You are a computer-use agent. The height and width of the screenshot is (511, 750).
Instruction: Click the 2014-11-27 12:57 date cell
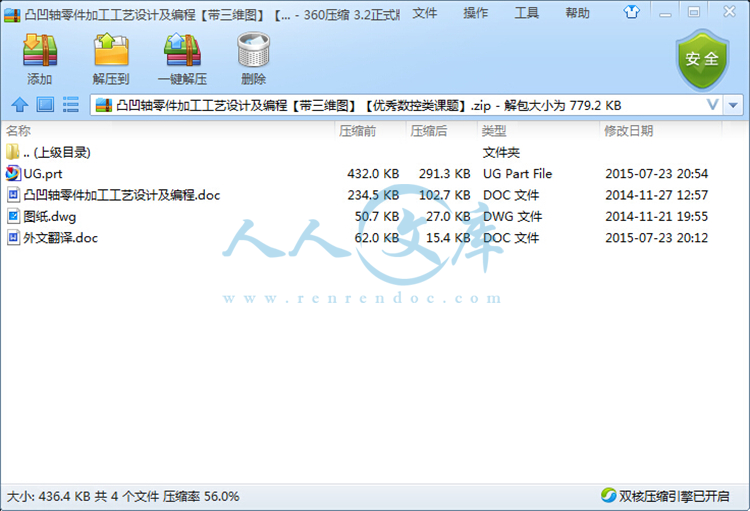pyautogui.click(x=656, y=195)
